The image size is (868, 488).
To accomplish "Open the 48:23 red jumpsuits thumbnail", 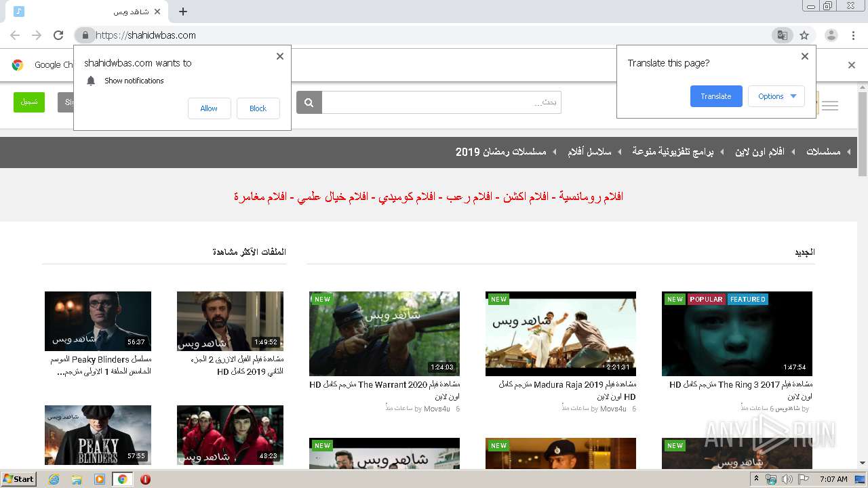I will tap(230, 435).
